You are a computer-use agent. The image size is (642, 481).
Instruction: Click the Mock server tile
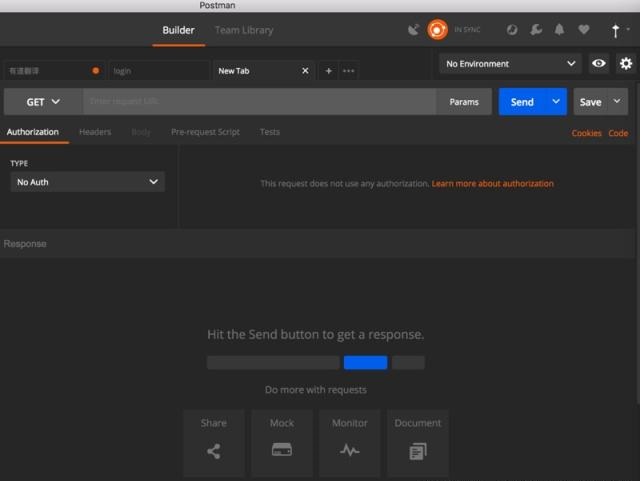tap(282, 442)
